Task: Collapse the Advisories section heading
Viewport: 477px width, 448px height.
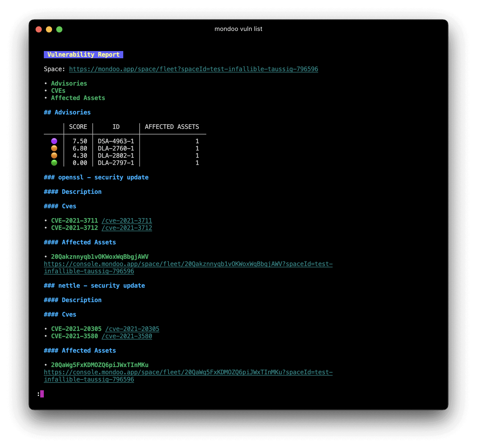Action: [x=67, y=112]
